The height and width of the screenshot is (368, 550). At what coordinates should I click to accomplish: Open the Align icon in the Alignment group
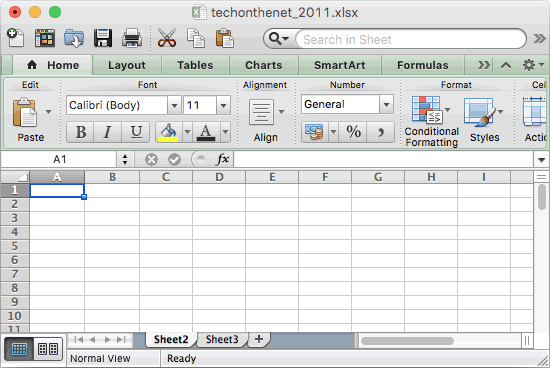(261, 112)
